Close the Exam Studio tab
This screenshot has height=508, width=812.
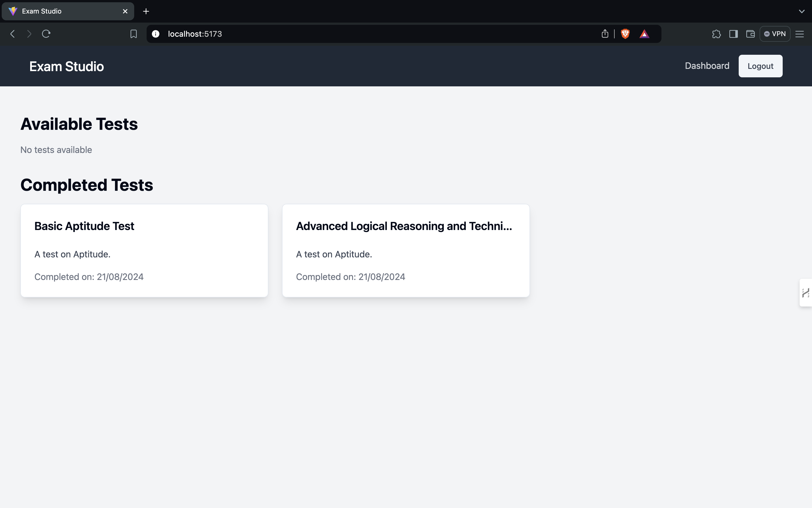(125, 11)
